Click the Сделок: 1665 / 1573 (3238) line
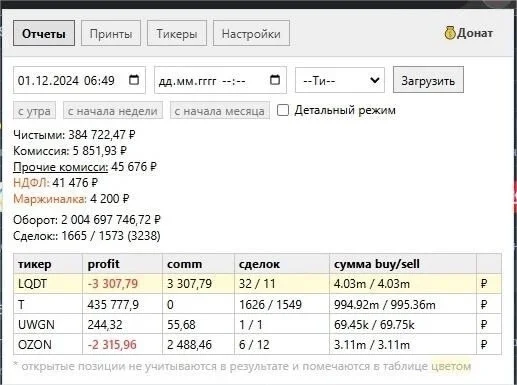This screenshot has height=385, width=517. (87, 236)
